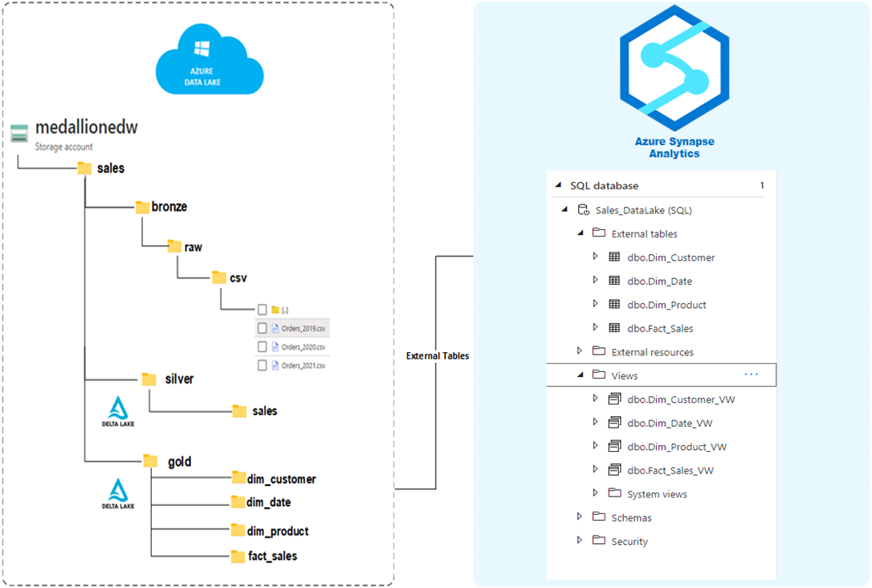
Task: Click the Orders_2020.csv file icon
Action: pos(276,346)
